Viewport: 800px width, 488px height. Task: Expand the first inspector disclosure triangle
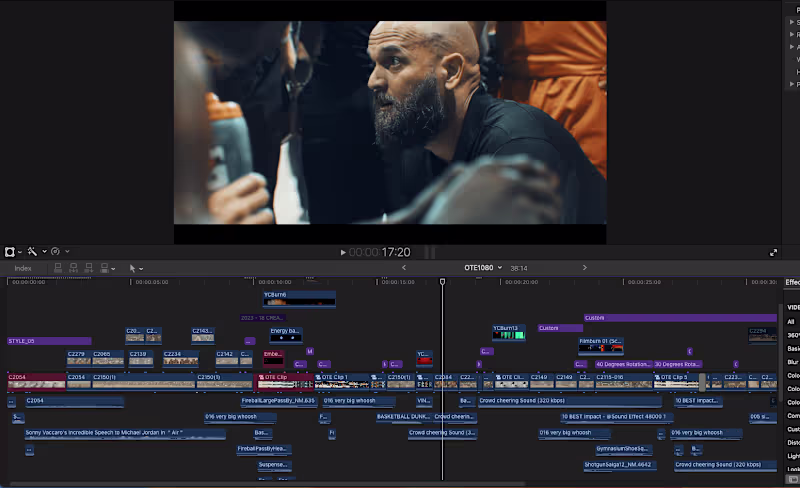point(792,22)
